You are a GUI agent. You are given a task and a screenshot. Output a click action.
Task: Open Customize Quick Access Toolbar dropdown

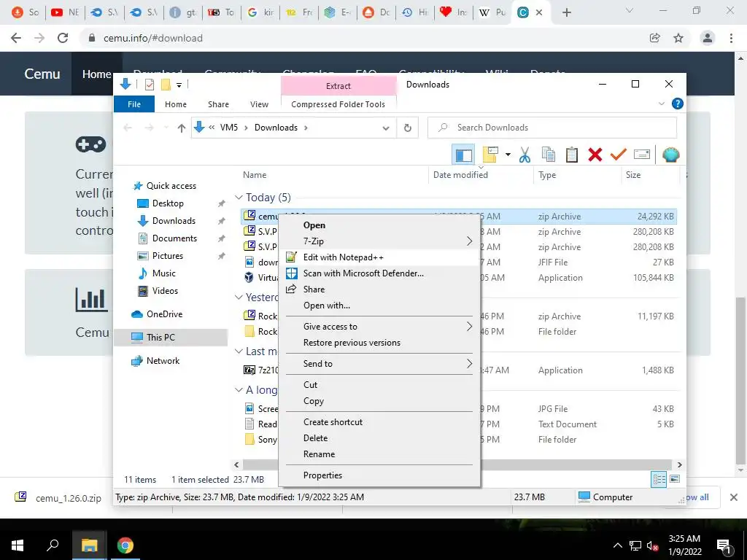(x=179, y=85)
